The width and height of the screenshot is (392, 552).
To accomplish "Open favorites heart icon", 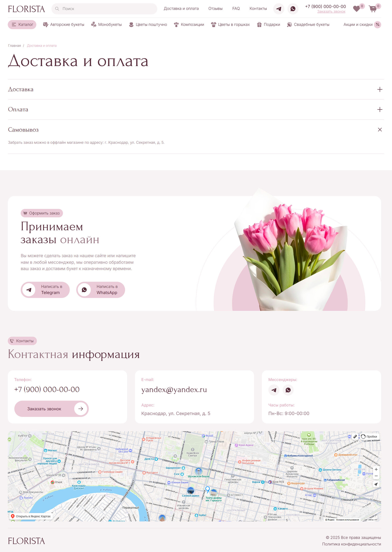I will [357, 9].
